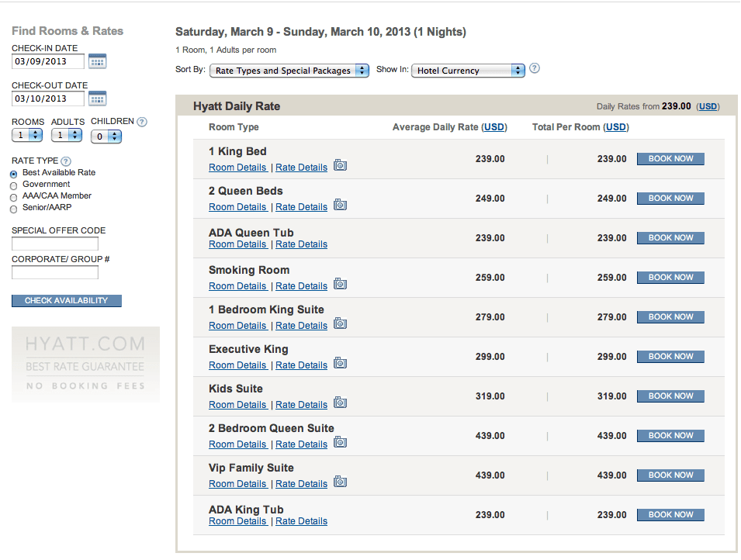The width and height of the screenshot is (741, 560).
Task: Open help icon beside Rate Type
Action: tap(66, 161)
